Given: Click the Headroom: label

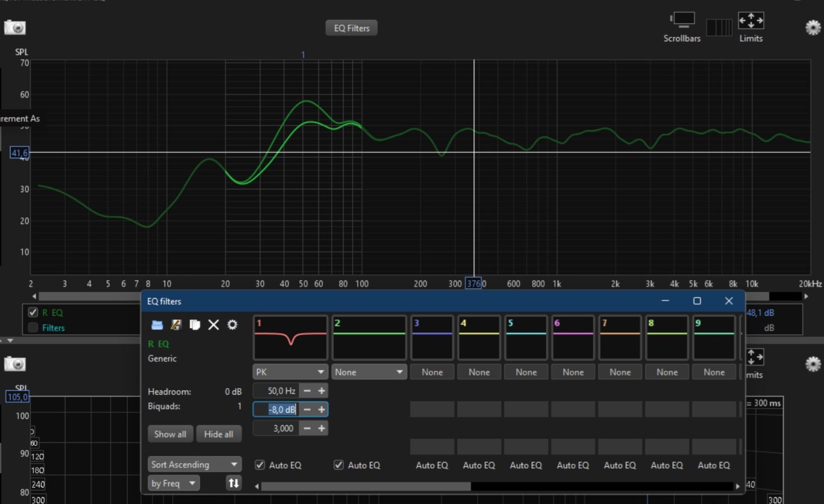Looking at the screenshot, I should pos(169,391).
